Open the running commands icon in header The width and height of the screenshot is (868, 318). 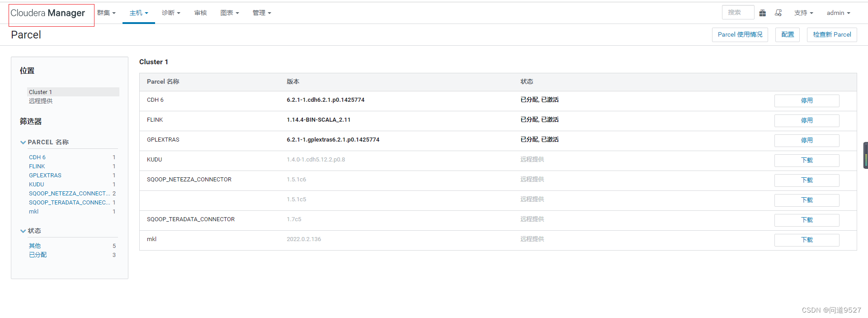click(778, 13)
